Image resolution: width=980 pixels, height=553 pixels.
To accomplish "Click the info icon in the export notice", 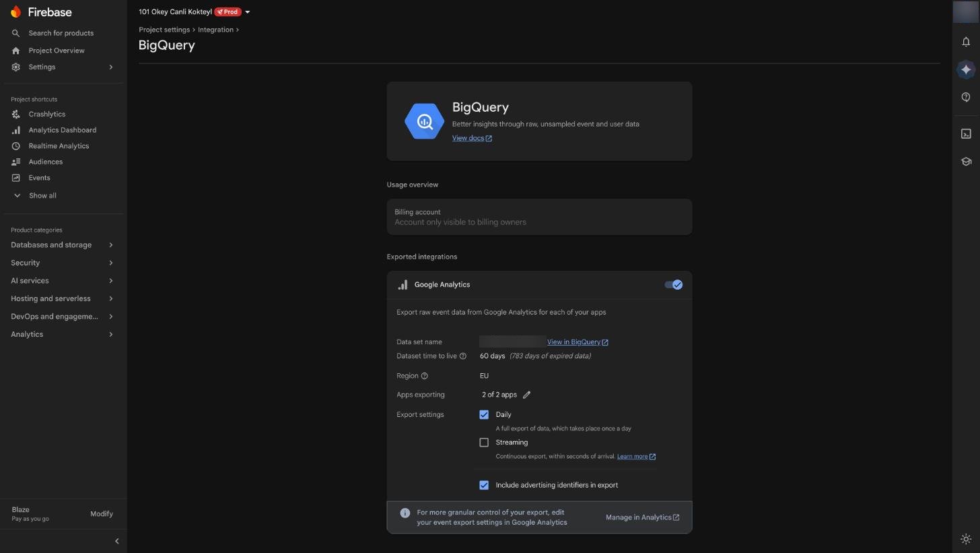I will tap(405, 513).
